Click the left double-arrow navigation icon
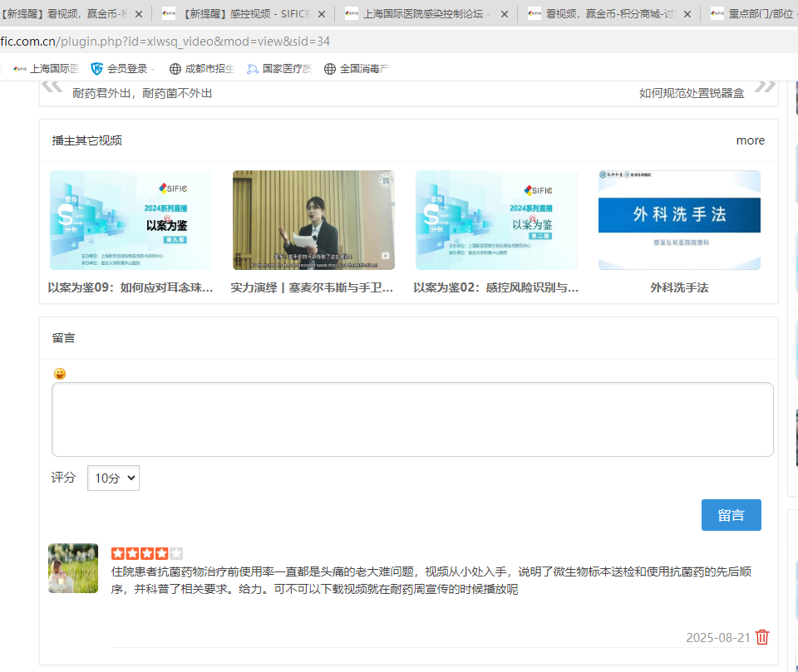Screen dimensions: 798x672 pyautogui.click(x=51, y=86)
